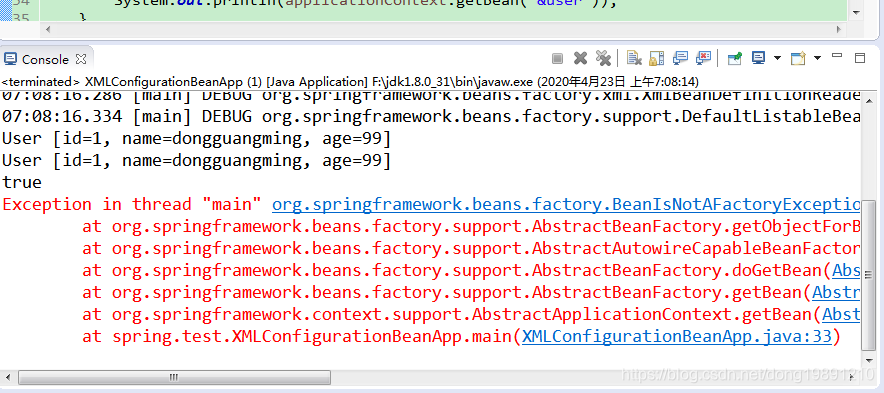Open the XMLConfigurationBeanApp.java:33 link
This screenshot has width=884, height=393.
click(677, 337)
